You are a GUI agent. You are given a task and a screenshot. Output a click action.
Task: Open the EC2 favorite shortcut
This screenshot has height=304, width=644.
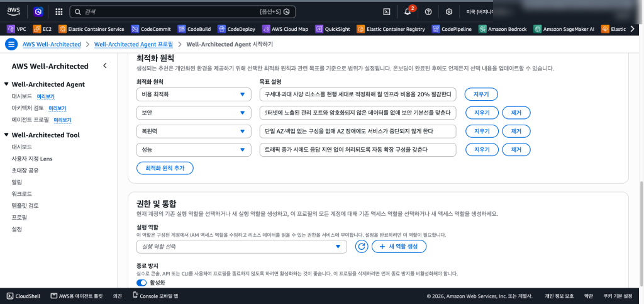pyautogui.click(x=42, y=29)
